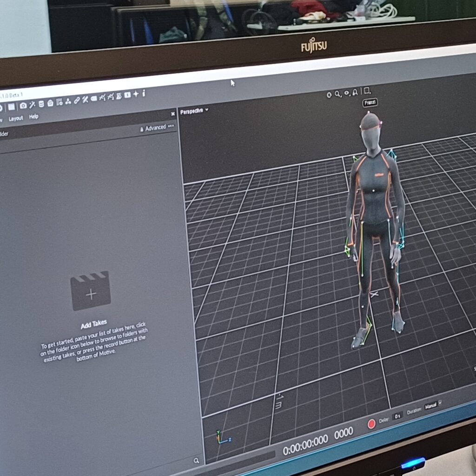The image size is (476, 476).
Task: Click the assets bag icon in the toolbar
Action: click(x=50, y=103)
